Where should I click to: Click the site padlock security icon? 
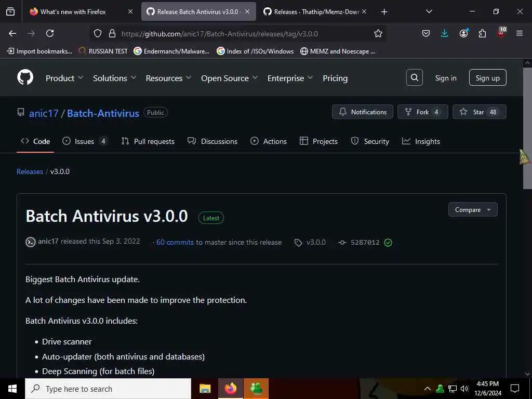112,33
